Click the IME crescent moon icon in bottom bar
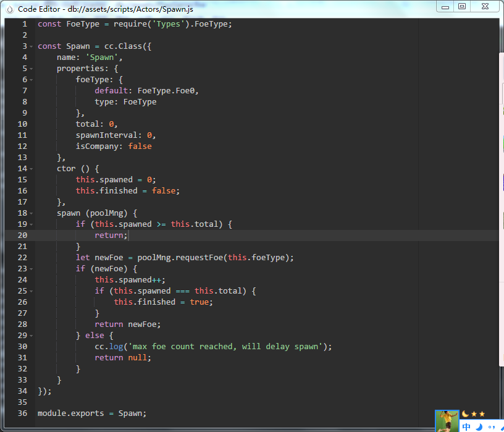The width and height of the screenshot is (504, 432). [x=479, y=427]
